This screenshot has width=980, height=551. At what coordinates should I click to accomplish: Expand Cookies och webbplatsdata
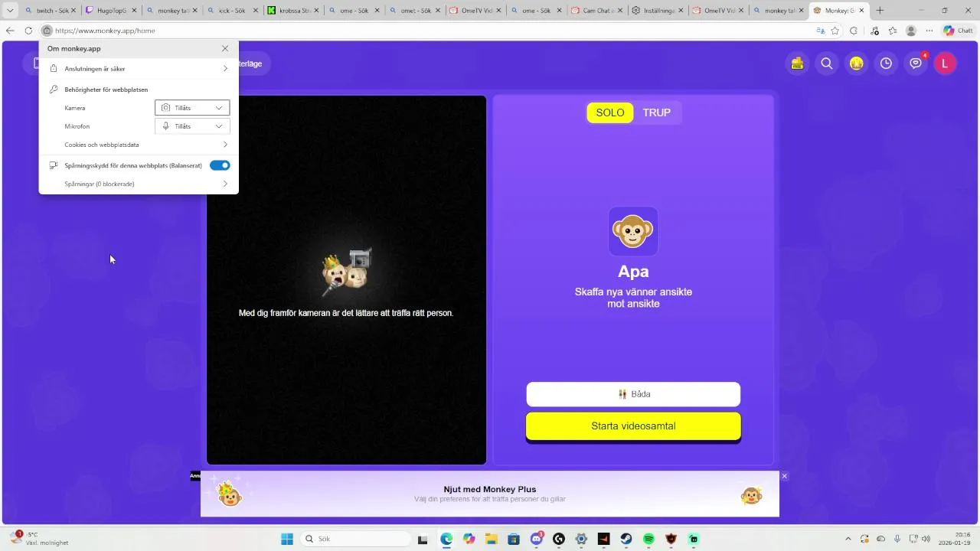tap(139, 145)
